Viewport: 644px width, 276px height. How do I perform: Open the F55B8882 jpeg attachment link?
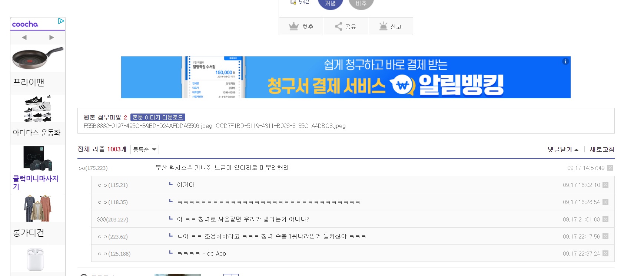tap(148, 126)
